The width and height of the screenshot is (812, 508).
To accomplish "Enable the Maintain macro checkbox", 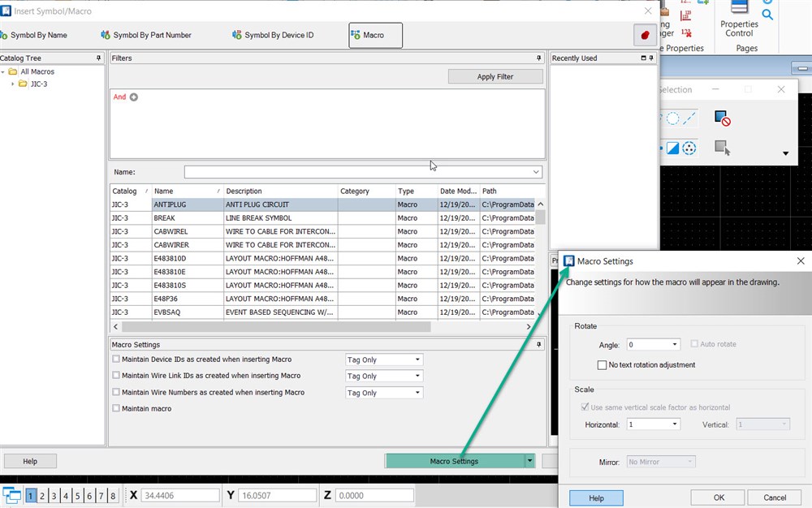I will pos(114,408).
